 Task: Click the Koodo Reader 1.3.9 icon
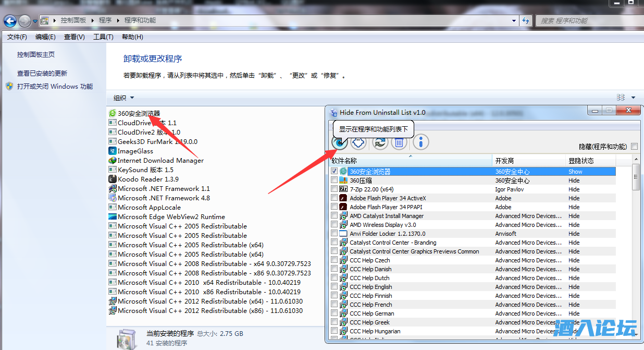(x=112, y=179)
